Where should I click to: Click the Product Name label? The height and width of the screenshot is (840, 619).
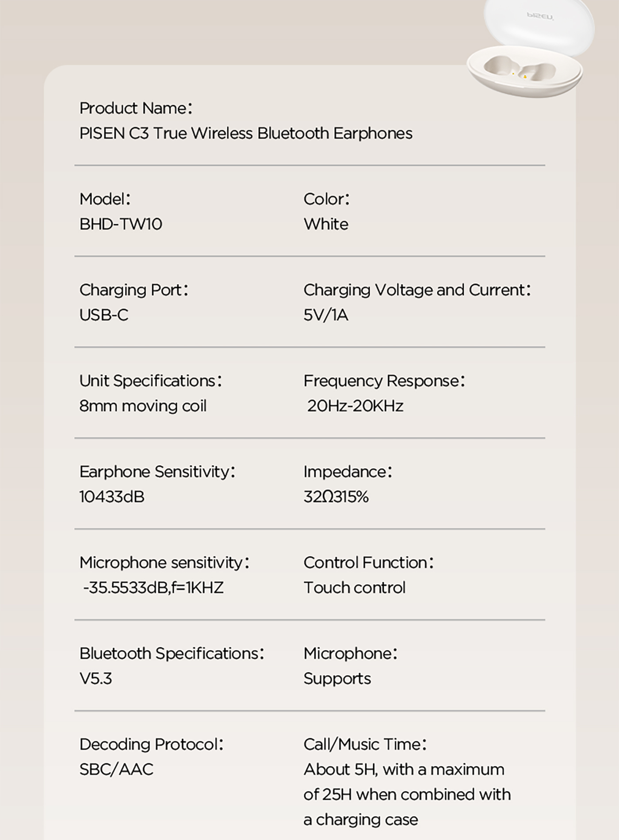click(136, 108)
